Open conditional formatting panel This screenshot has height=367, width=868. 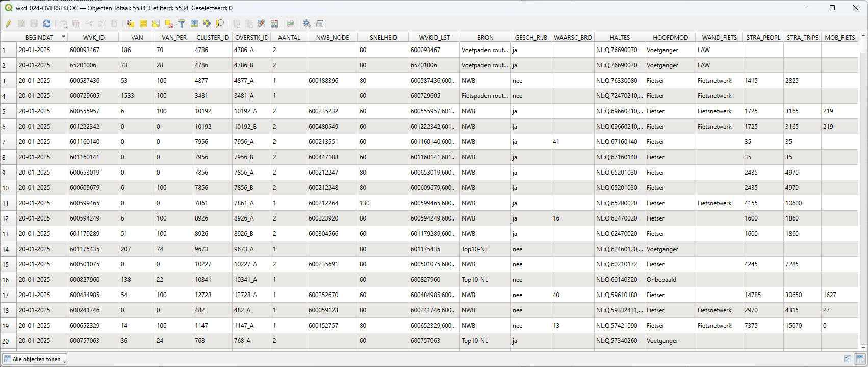tap(291, 23)
